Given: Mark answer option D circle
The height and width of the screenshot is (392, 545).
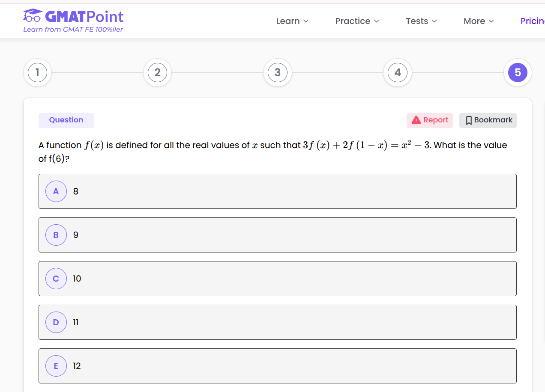Looking at the screenshot, I should click(56, 322).
